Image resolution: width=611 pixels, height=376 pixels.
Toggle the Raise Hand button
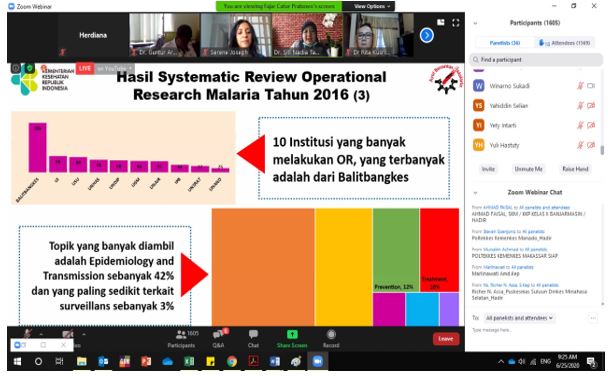coord(575,169)
